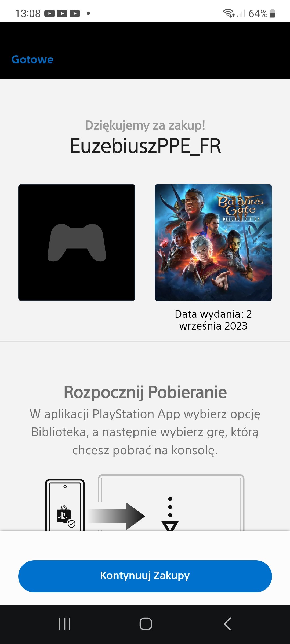Tap the Gotowe link
This screenshot has width=290, height=644.
32,59
